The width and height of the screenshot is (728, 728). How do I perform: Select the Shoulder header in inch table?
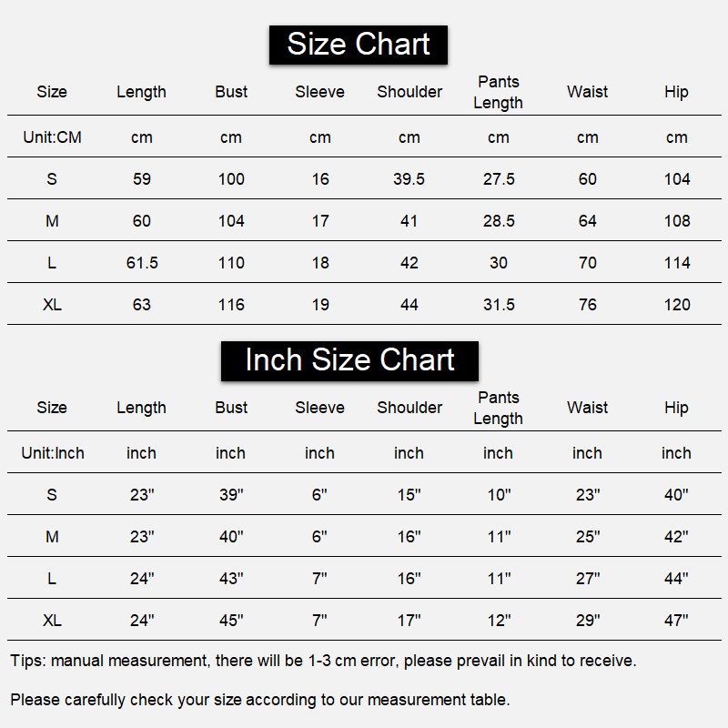pyautogui.click(x=409, y=407)
